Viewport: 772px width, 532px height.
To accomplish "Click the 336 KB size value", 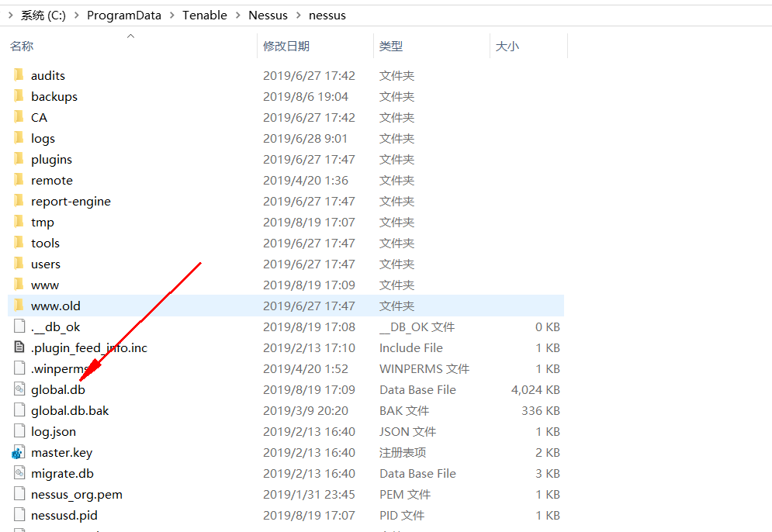I will tap(541, 410).
